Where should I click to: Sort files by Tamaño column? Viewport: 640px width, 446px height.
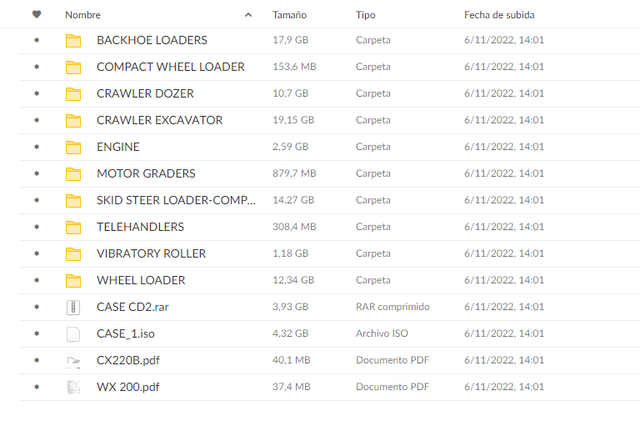[289, 15]
